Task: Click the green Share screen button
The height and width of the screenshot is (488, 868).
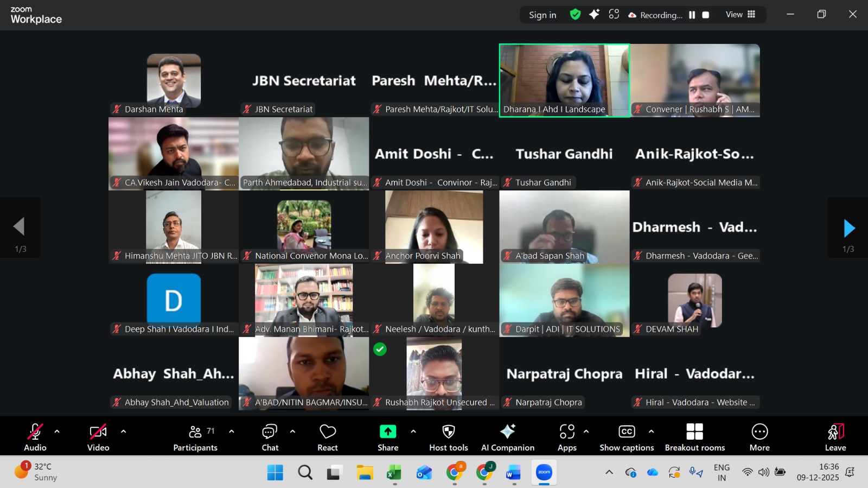Action: pos(388,438)
